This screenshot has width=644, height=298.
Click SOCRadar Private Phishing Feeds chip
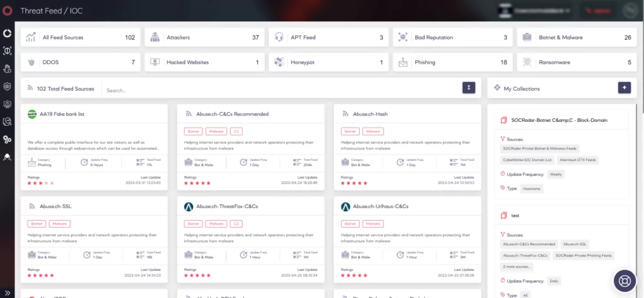(x=583, y=255)
